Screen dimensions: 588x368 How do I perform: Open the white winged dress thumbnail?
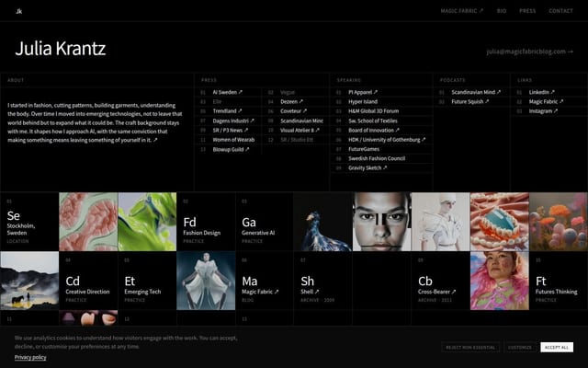click(x=206, y=281)
